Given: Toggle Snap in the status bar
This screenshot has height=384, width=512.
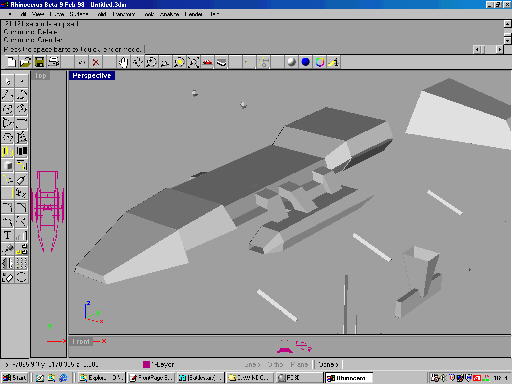Looking at the screenshot, I should click(252, 364).
